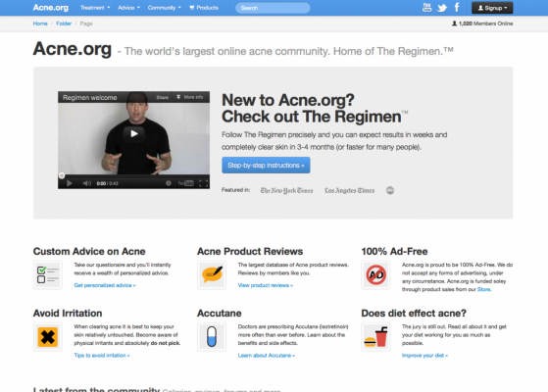Click the video progress bar handle
548x392 pixels.
point(62,175)
